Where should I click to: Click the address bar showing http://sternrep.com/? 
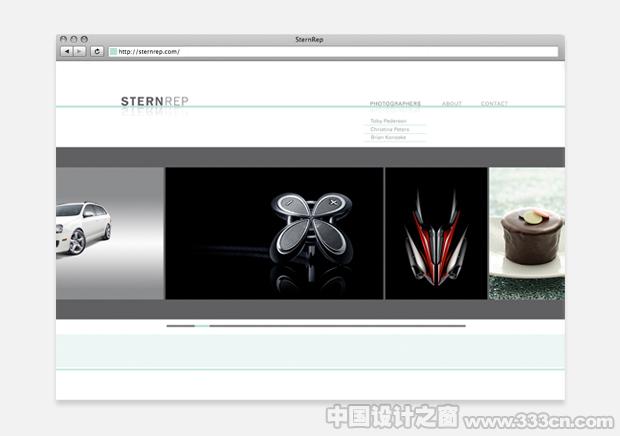pos(333,52)
